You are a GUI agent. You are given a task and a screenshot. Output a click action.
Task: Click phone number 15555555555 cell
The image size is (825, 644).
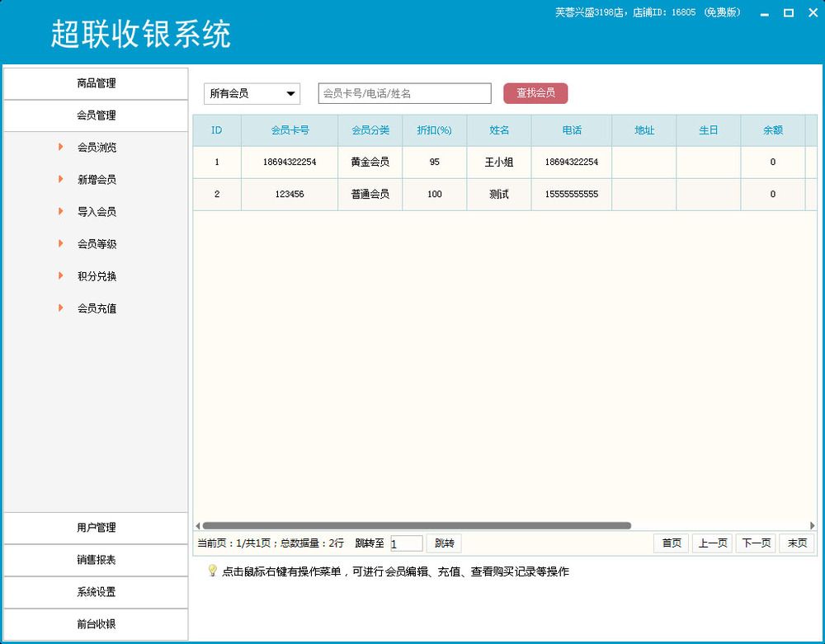pos(572,195)
